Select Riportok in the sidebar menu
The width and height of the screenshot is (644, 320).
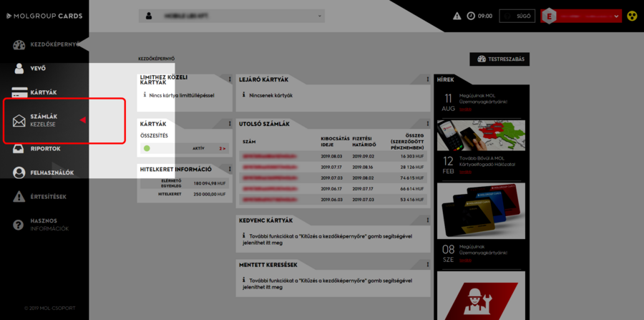45,149
